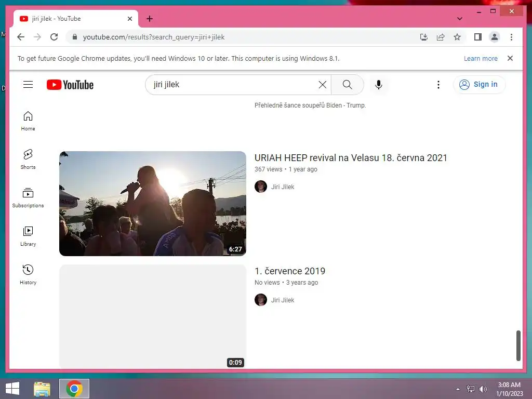The image size is (532, 399).
Task: Share this page from the address bar
Action: 441,37
